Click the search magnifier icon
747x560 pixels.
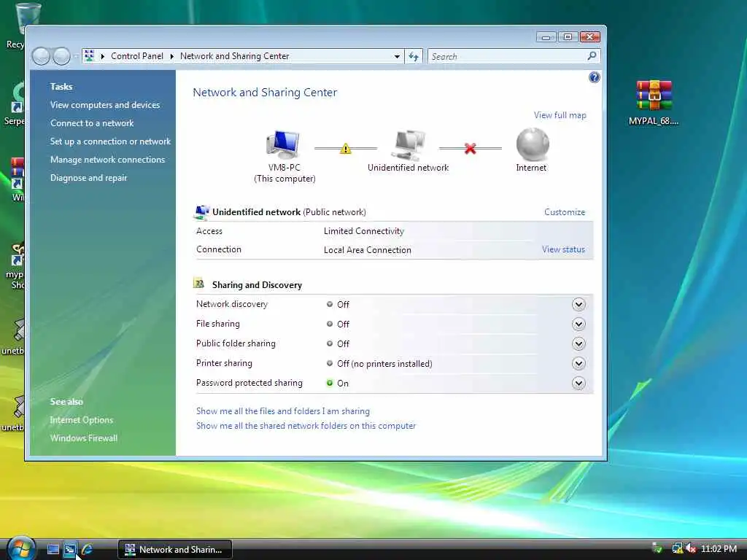592,56
